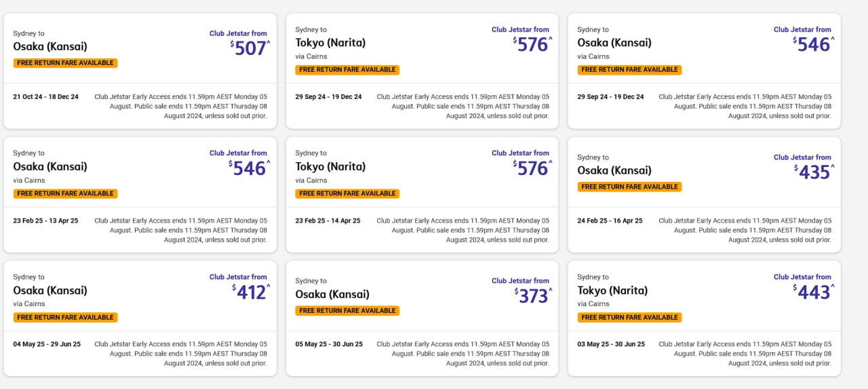Viewport: 868px width, 389px height.
Task: Click Osaka (Kansai) title on the $412 card
Action: (x=50, y=291)
